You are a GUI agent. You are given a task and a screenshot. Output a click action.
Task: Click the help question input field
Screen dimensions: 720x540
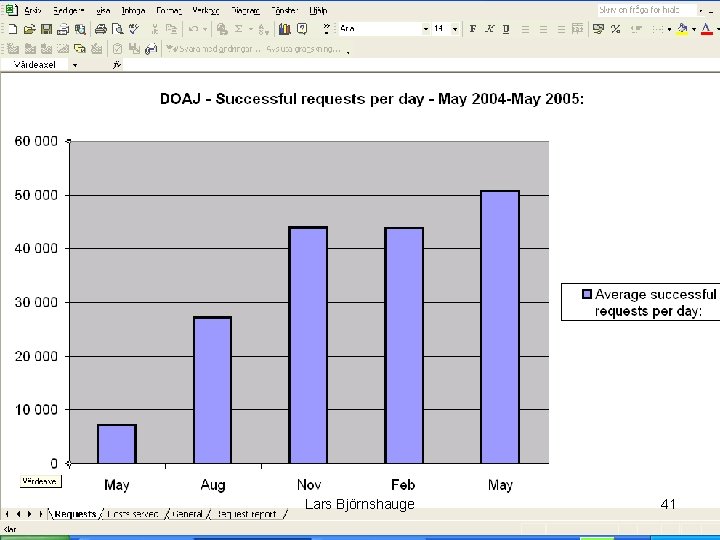pos(647,10)
